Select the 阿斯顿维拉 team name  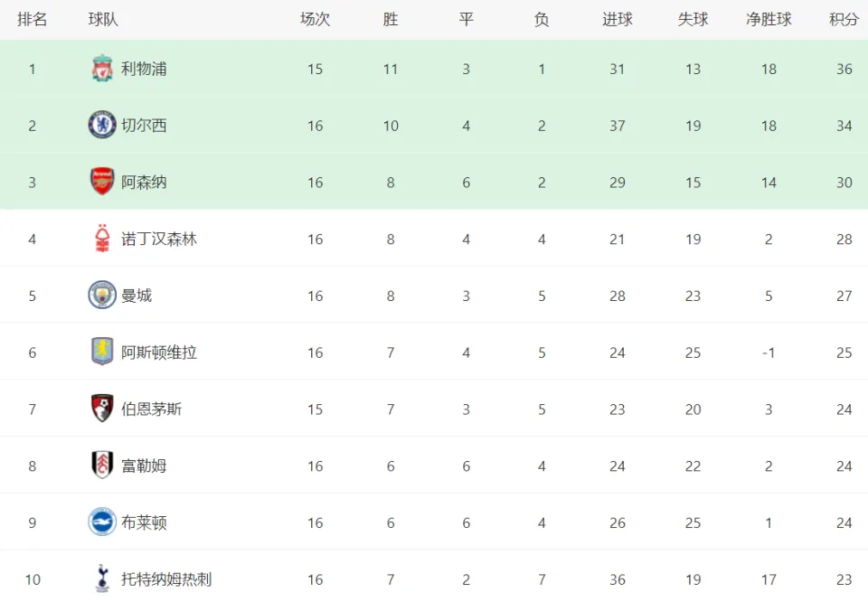[x=159, y=353]
